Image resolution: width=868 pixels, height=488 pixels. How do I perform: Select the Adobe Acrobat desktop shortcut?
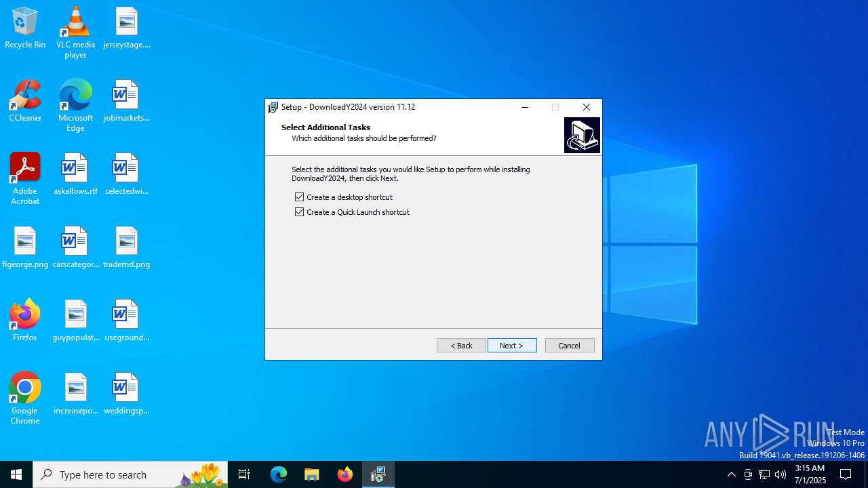coord(25,179)
